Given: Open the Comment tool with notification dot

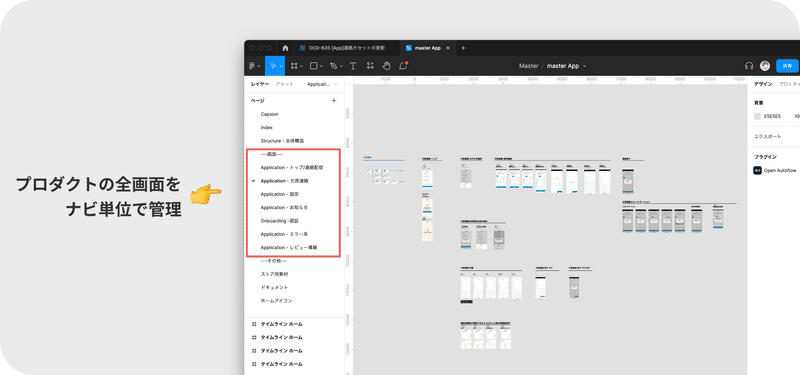Looking at the screenshot, I should 403,66.
